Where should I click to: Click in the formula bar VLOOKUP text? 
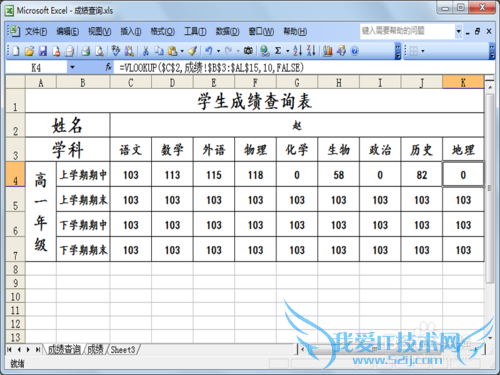click(x=212, y=68)
